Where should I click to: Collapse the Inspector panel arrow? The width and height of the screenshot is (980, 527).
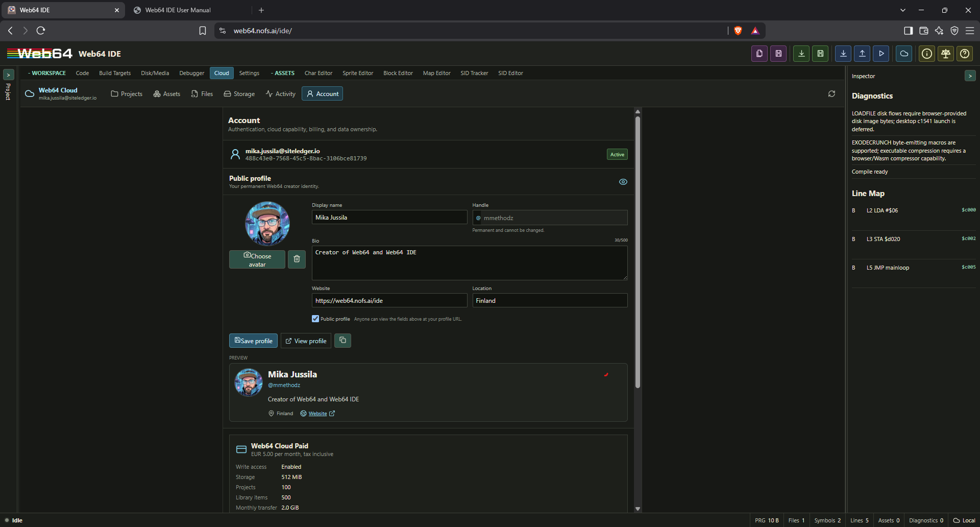tap(970, 76)
